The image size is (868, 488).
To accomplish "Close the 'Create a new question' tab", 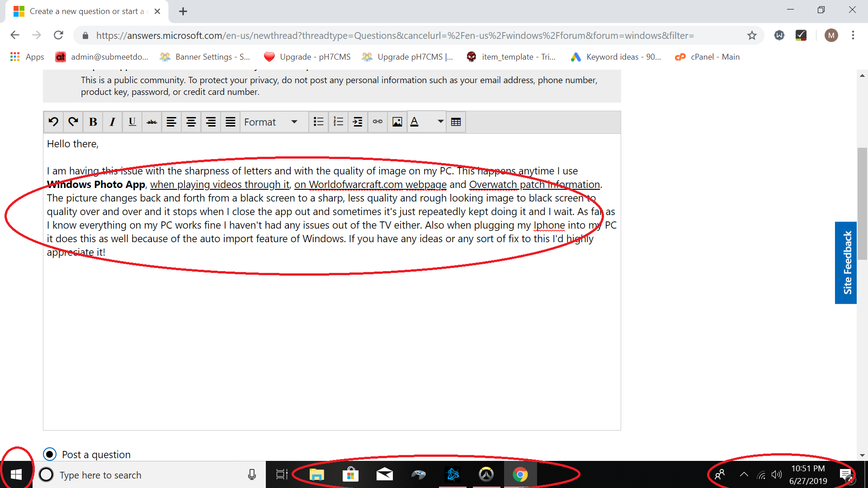I will click(x=157, y=11).
